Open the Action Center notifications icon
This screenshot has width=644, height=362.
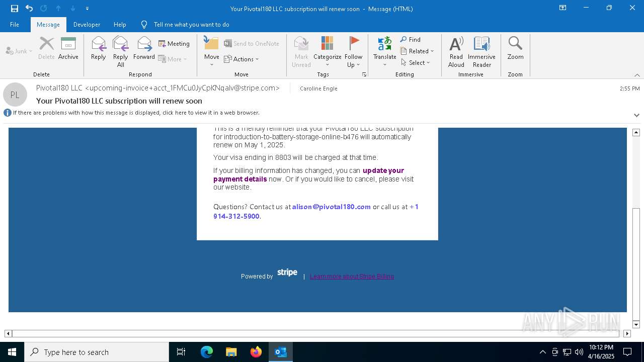(627, 352)
